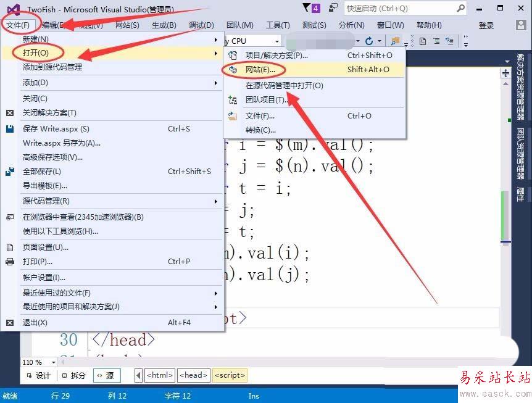This screenshot has width=532, height=403.
Task: Select 使用以下工具浏览(H)... entry
Action: point(112,231)
